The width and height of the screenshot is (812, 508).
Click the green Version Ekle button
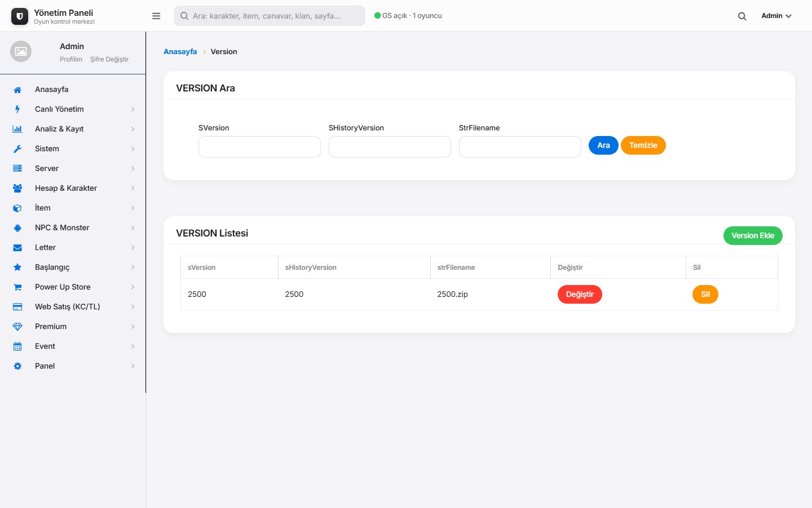click(x=753, y=235)
